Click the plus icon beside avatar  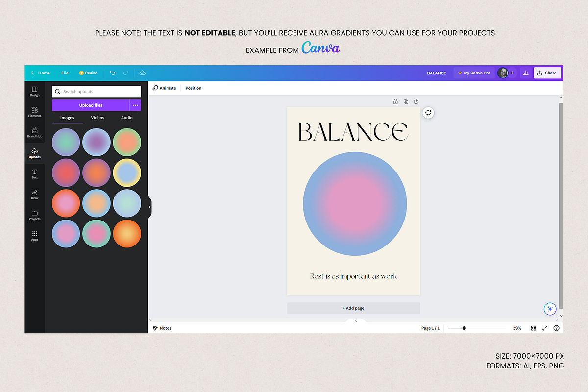[512, 73]
